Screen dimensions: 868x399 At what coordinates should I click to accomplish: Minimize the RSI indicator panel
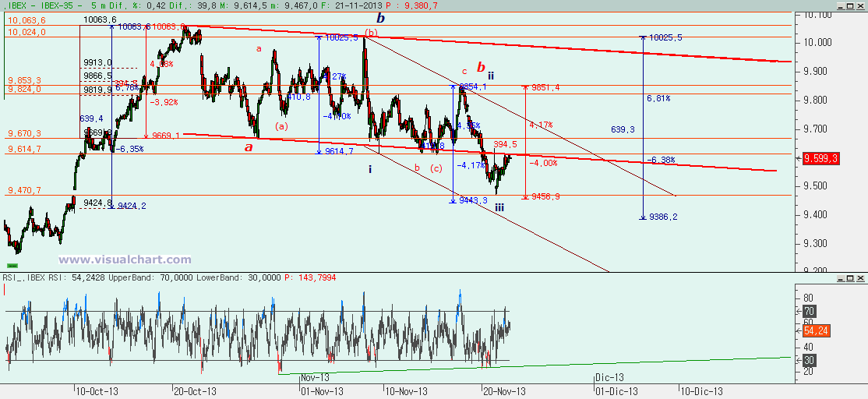pos(842,277)
